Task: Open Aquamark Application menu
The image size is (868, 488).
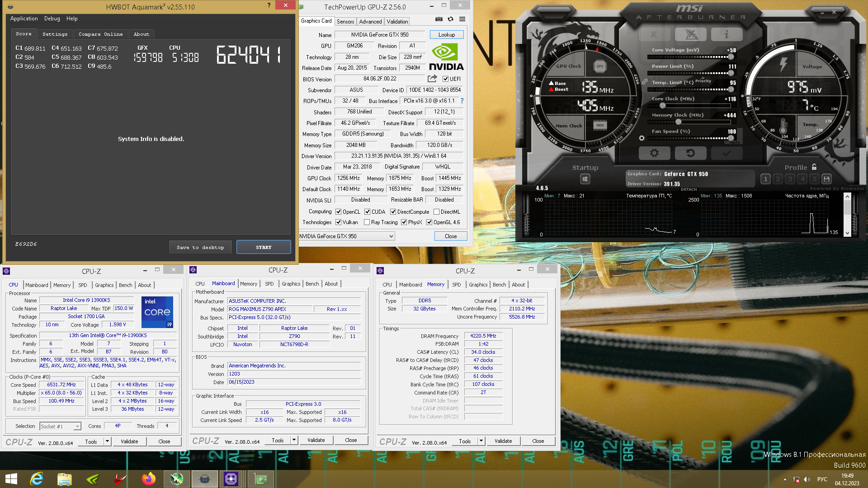Action: pyautogui.click(x=24, y=19)
